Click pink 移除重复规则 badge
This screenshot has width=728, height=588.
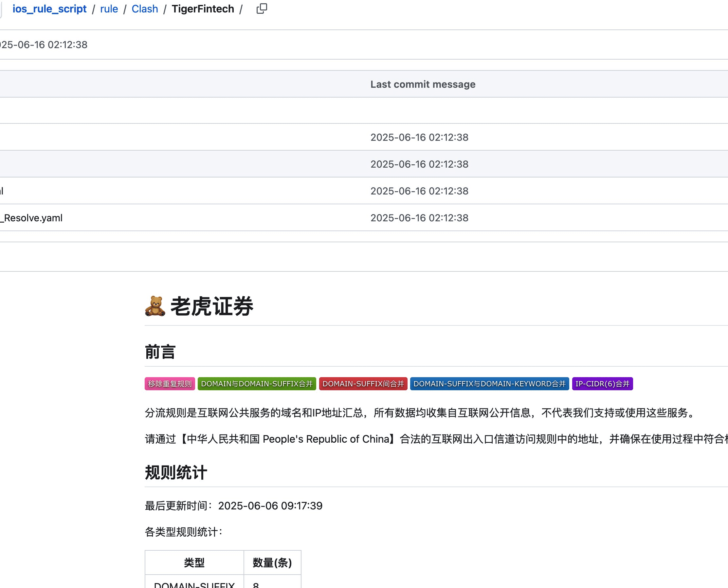170,384
